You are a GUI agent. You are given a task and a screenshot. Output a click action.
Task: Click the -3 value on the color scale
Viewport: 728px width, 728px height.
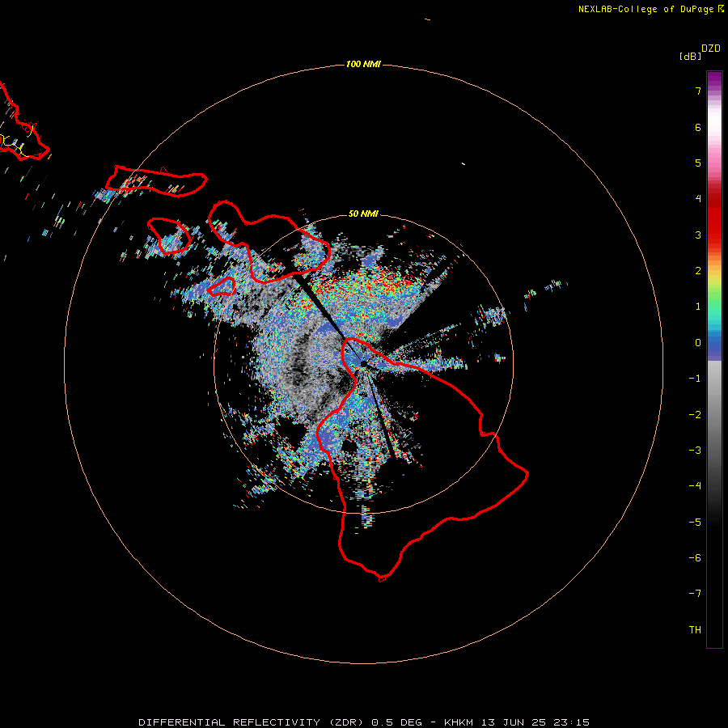[x=695, y=451]
